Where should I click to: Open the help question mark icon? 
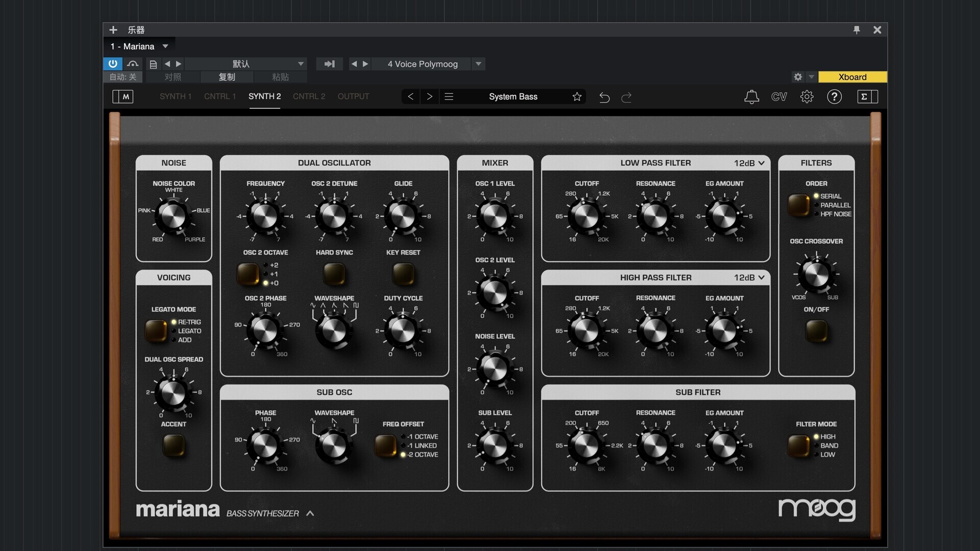tap(834, 97)
